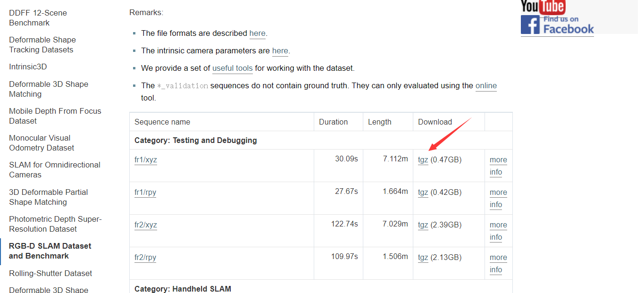Image resolution: width=644 pixels, height=293 pixels.
Task: Open the fr2/xyz sequence link
Action: tap(146, 225)
